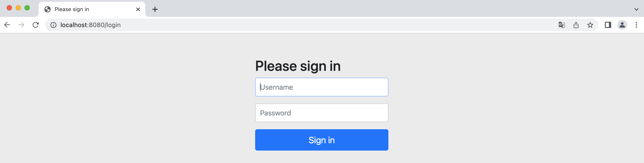
Task: Bookmark this tab with the star icon
Action: (x=590, y=25)
